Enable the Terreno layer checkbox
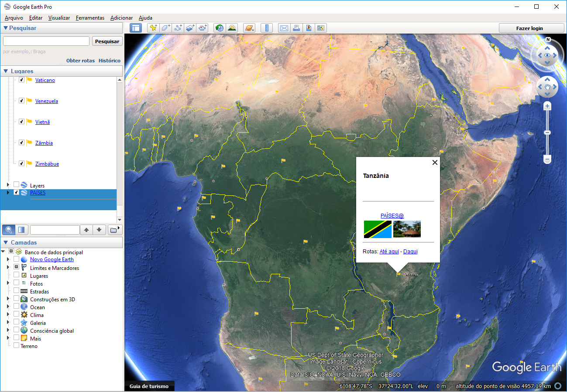Screen dimensions: 567x392 click(x=17, y=346)
